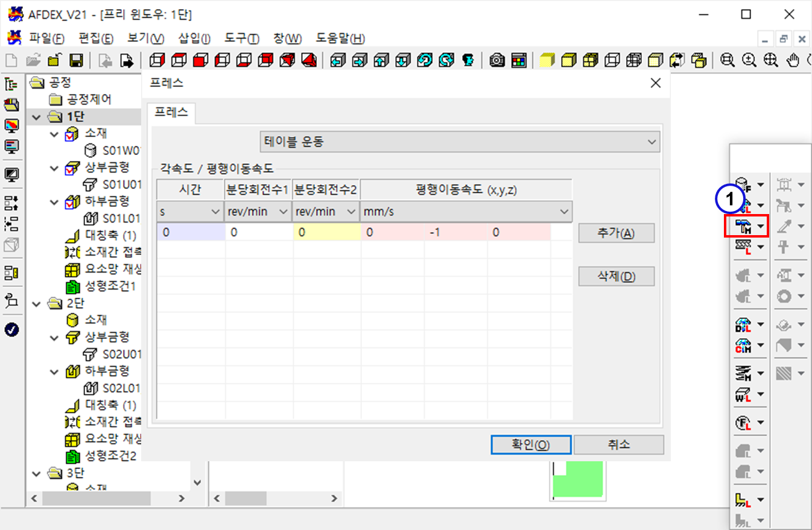The image size is (812, 530).
Task: Collapse the 2단 tree node
Action: click(36, 303)
